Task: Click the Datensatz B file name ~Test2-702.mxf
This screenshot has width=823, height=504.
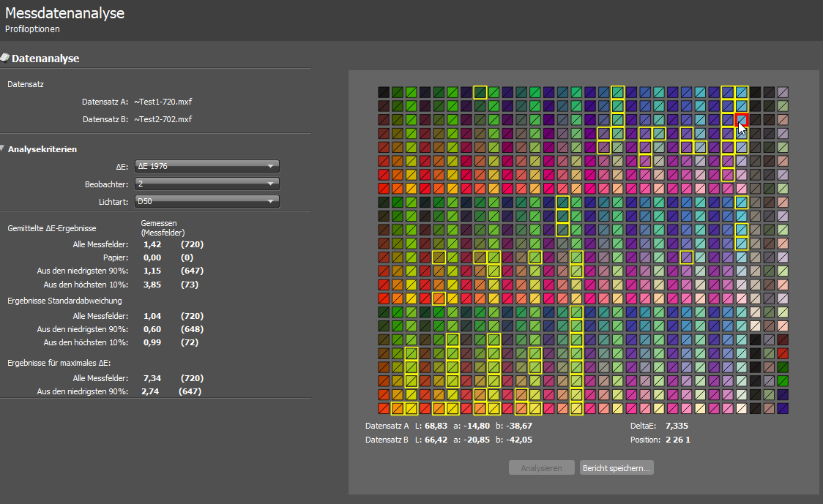Action: pyautogui.click(x=163, y=119)
